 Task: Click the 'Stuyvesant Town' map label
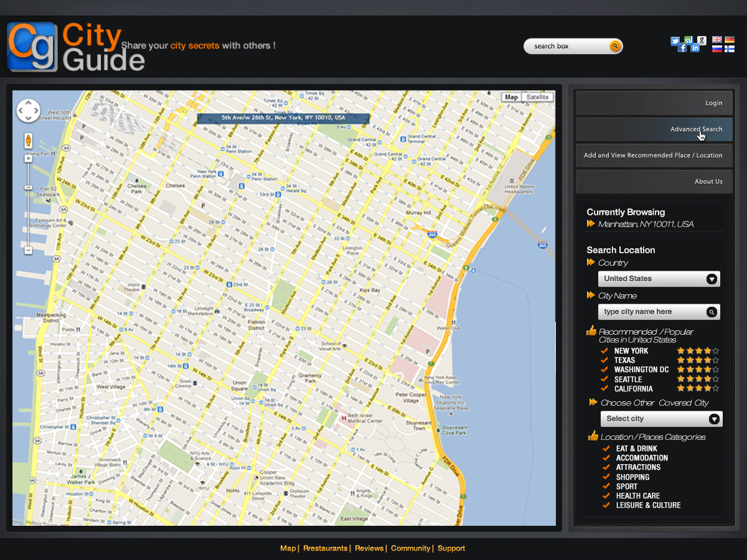point(419,425)
